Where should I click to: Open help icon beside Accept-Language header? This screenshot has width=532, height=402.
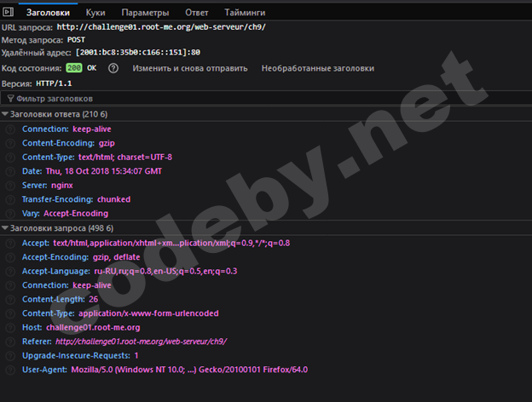(10, 272)
